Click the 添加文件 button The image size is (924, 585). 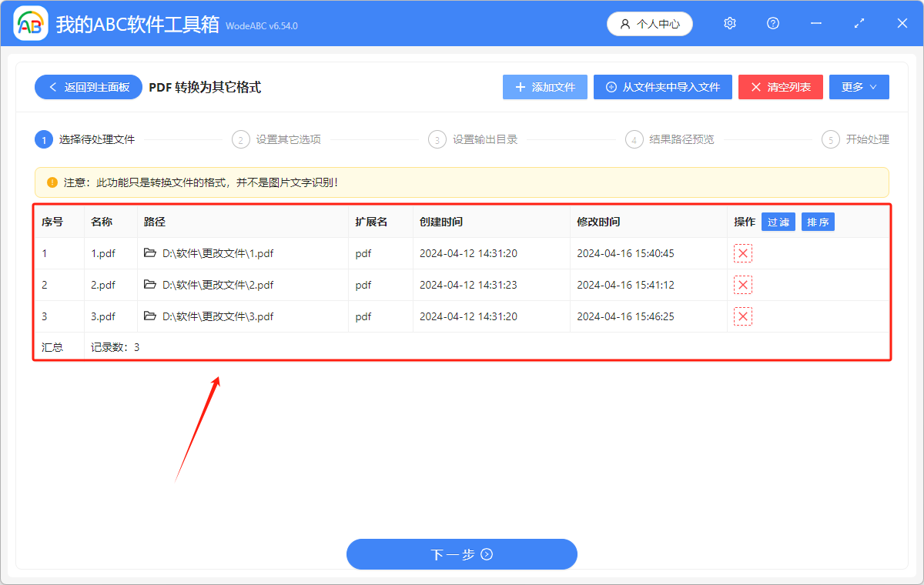544,87
